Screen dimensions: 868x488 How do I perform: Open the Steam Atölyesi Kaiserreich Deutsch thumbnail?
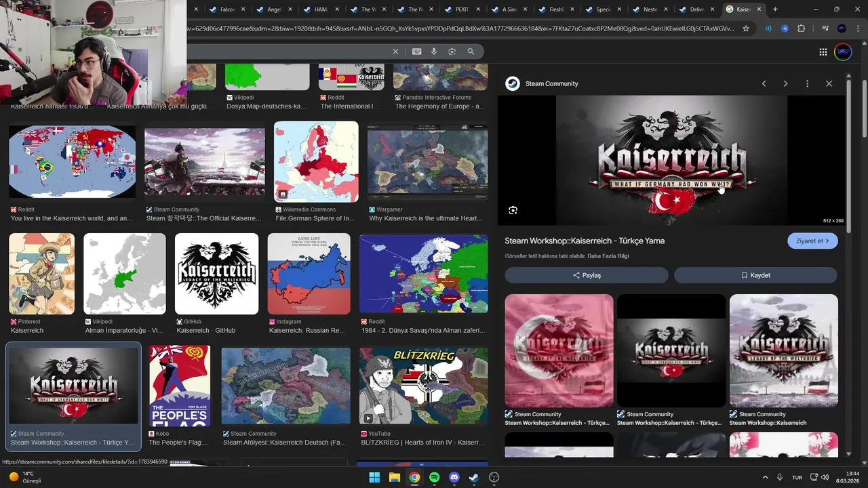click(285, 386)
